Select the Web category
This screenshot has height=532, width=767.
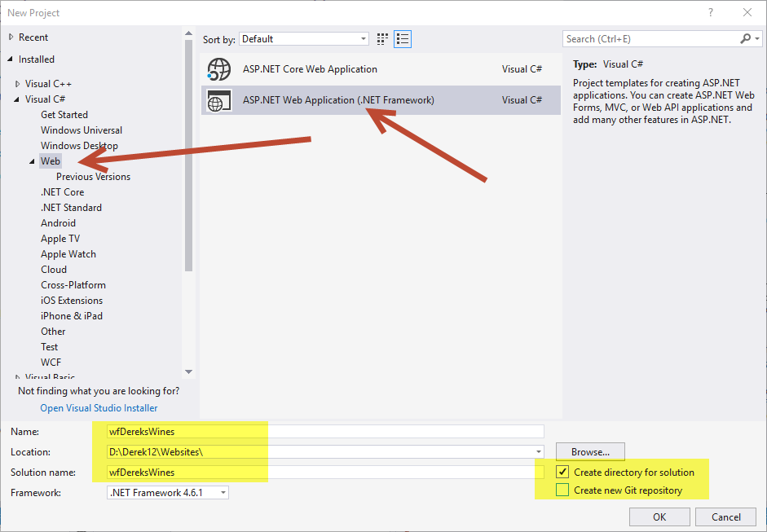click(51, 160)
